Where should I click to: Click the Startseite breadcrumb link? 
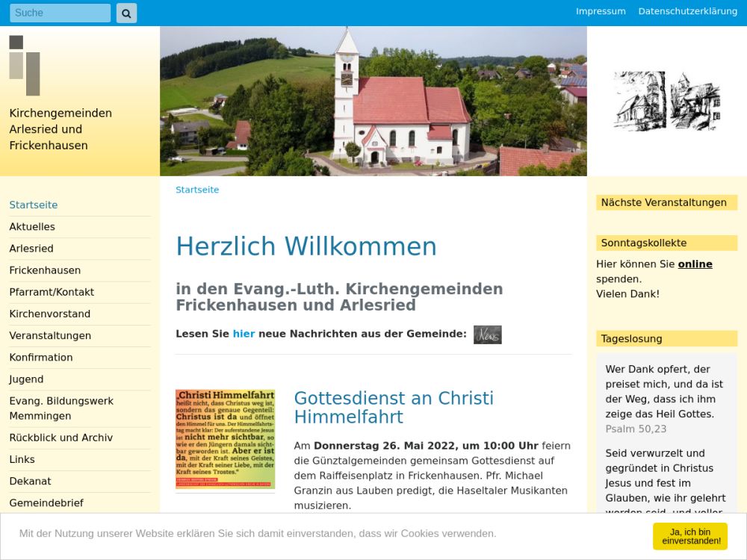tap(197, 190)
